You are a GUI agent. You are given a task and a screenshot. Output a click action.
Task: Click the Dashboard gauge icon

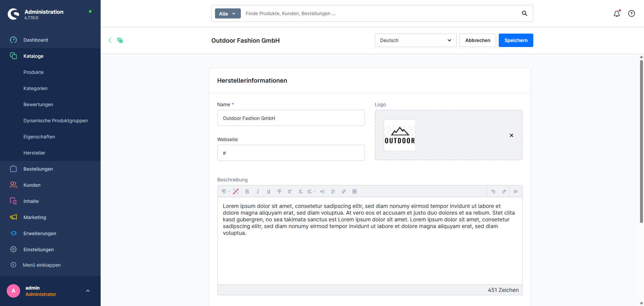(x=13, y=40)
